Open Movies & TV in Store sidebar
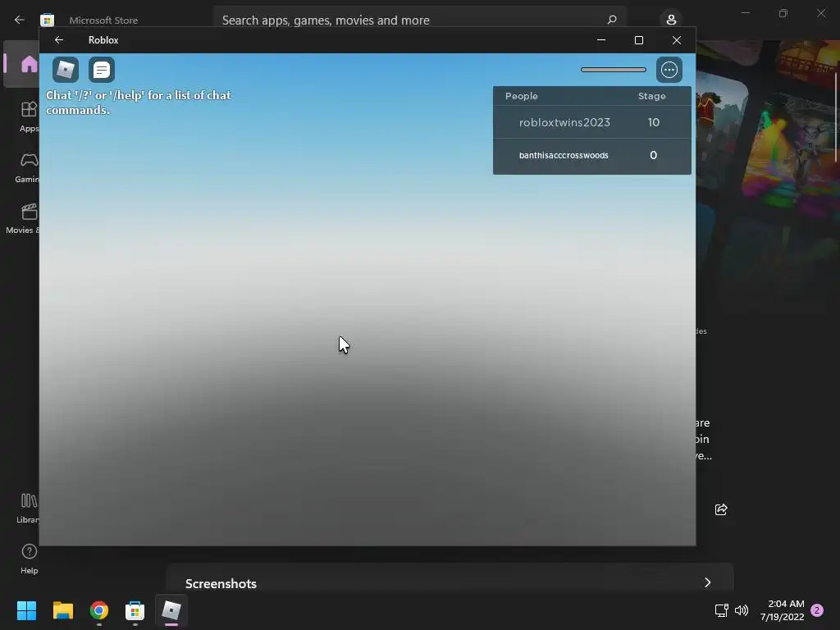Screen dimensions: 840x630 tap(25, 218)
